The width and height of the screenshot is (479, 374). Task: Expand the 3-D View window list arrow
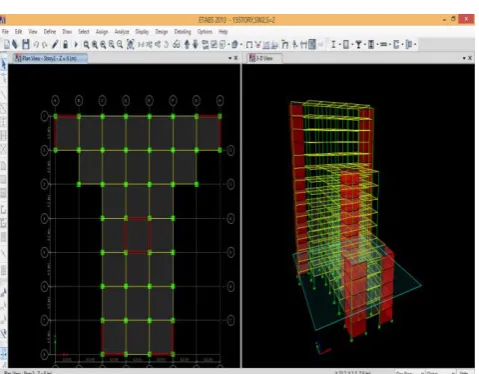[464, 58]
